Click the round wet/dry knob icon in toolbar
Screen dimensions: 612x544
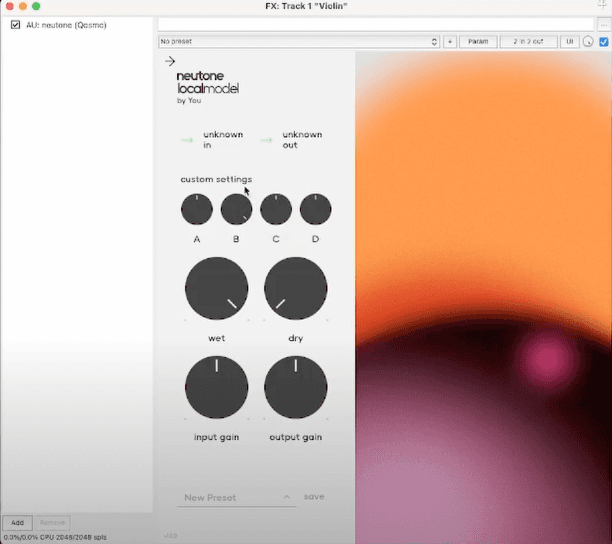(588, 41)
